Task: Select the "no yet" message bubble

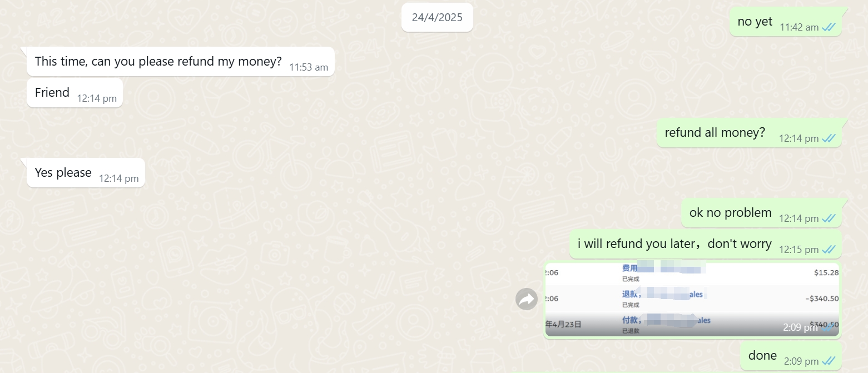Action: point(785,22)
